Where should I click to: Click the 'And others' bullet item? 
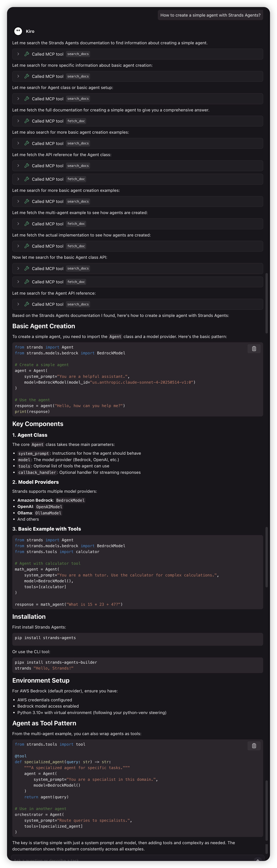[x=28, y=519]
